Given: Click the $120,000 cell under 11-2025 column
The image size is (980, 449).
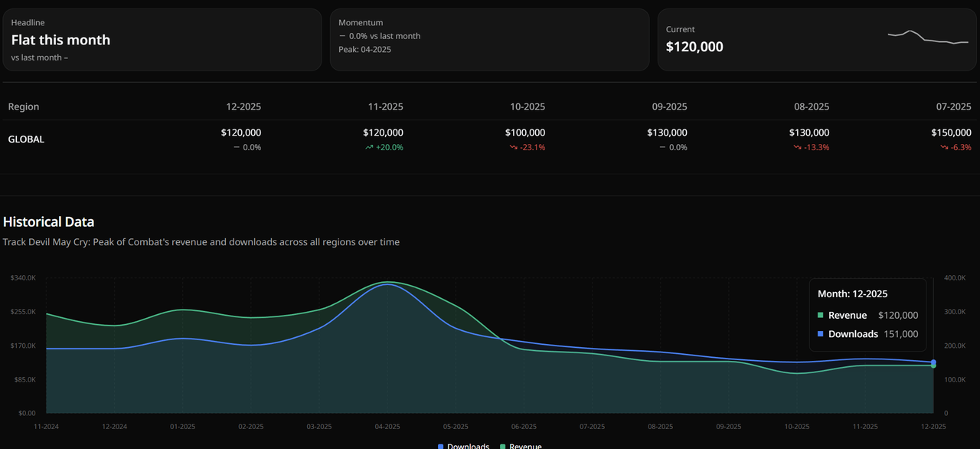Looking at the screenshot, I should [383, 133].
